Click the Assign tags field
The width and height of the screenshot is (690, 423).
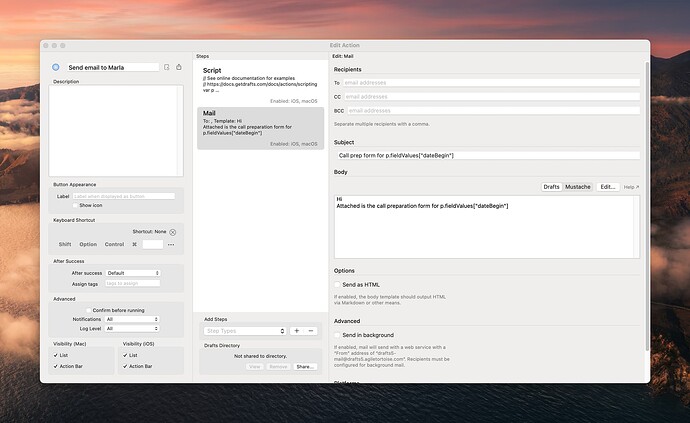(132, 284)
